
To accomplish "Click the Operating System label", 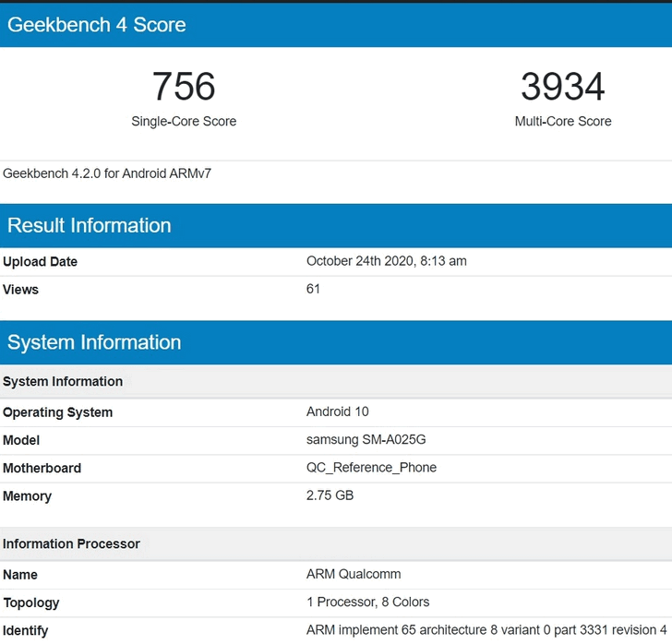I will (57, 412).
